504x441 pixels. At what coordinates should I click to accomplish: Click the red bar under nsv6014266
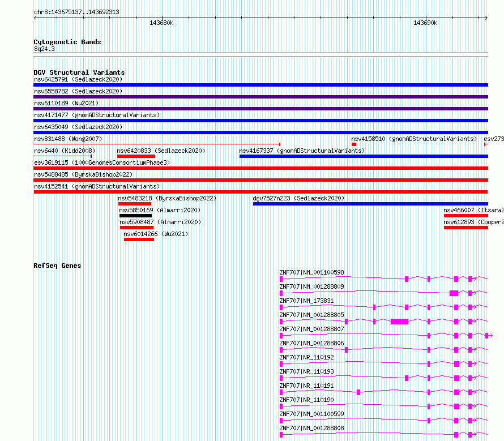tap(139, 239)
